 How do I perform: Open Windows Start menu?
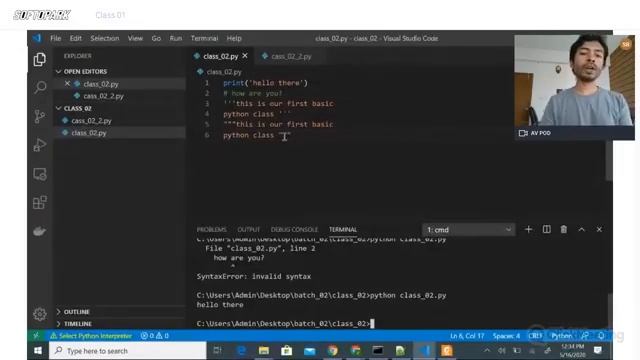(x=38, y=351)
